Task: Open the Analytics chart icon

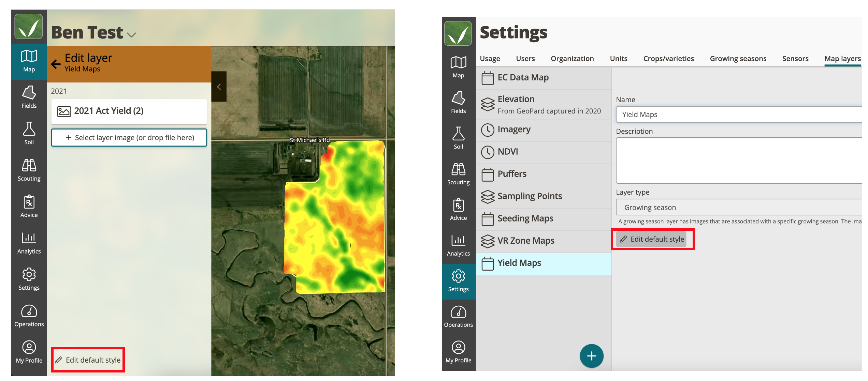Action: click(29, 243)
